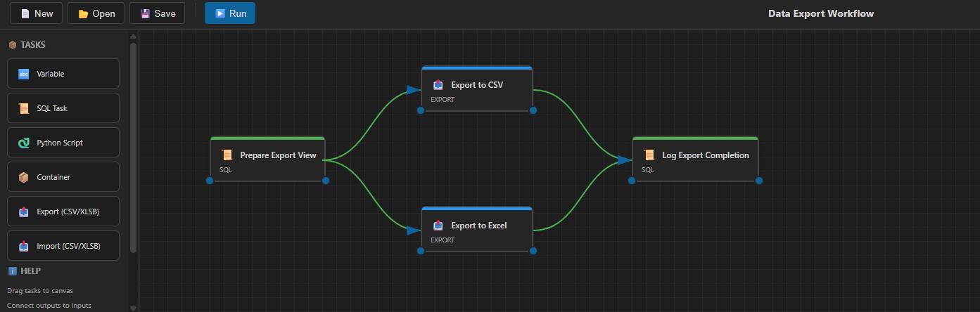Click the Variable abc icon

[24, 74]
